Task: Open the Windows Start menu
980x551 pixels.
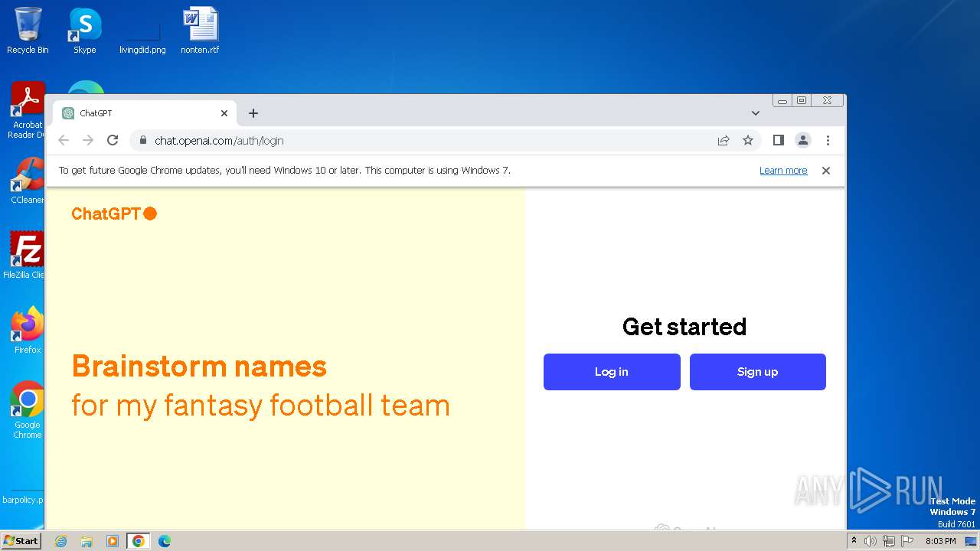Action: click(21, 541)
